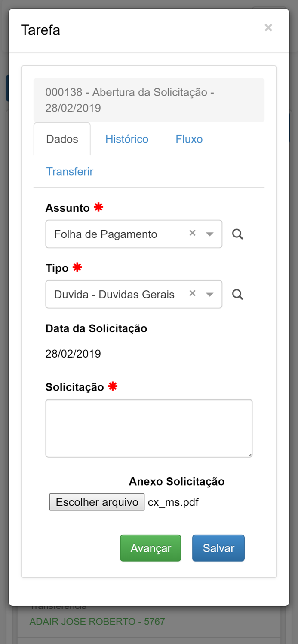The width and height of the screenshot is (298, 644).
Task: Click the required field asterisk next to Tipo
Action: point(77,267)
